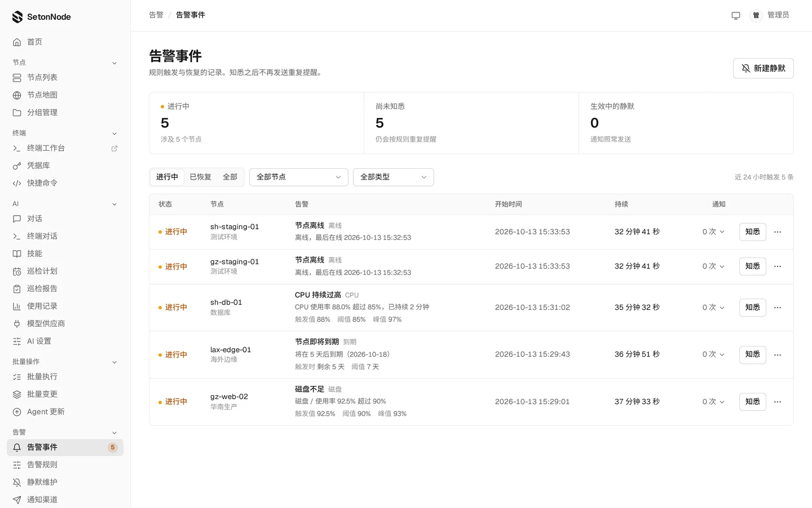Open more actions for gz-web-02 alert
The width and height of the screenshot is (812, 508).
[778, 402]
